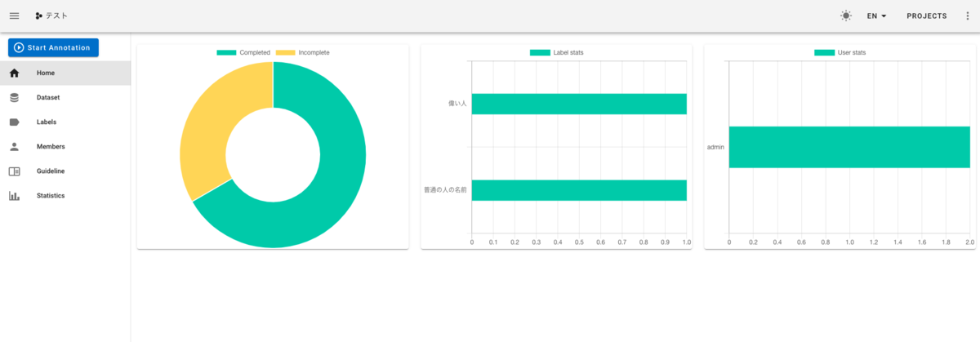Screen dimensions: 980x342
Task: Open the Members sidebar item
Action: (x=65, y=146)
